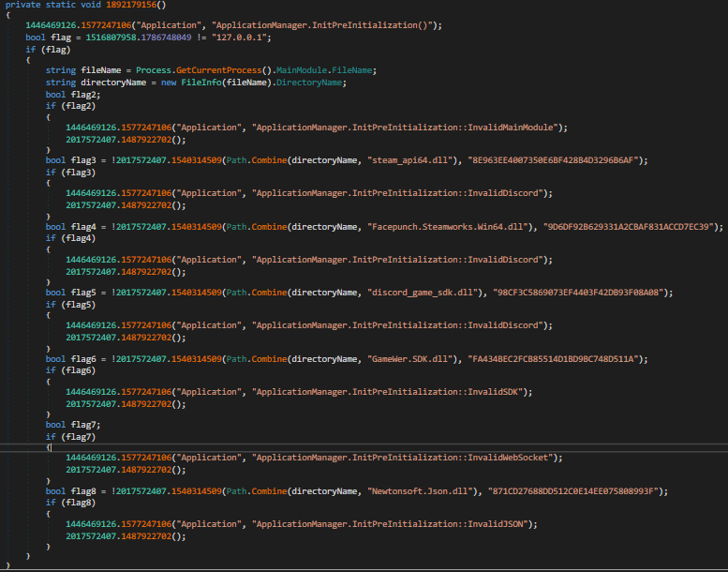Click the "if (flag5)" condition
728x572 pixels.
point(70,305)
